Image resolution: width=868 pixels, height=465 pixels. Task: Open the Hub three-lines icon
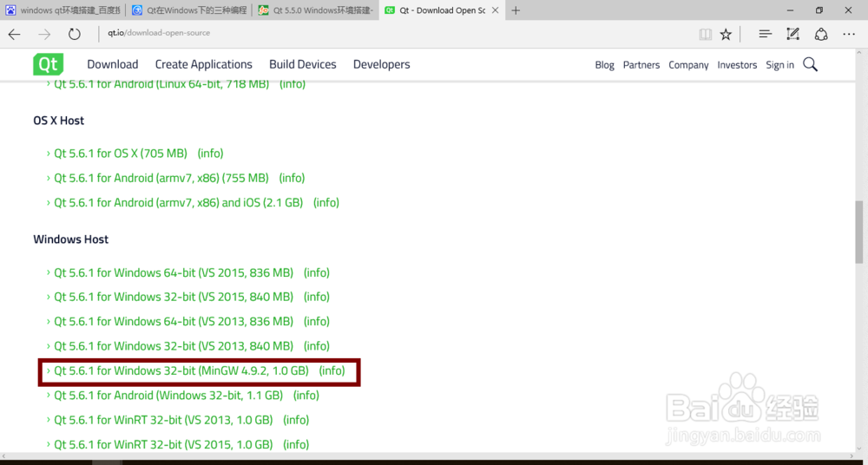765,35
